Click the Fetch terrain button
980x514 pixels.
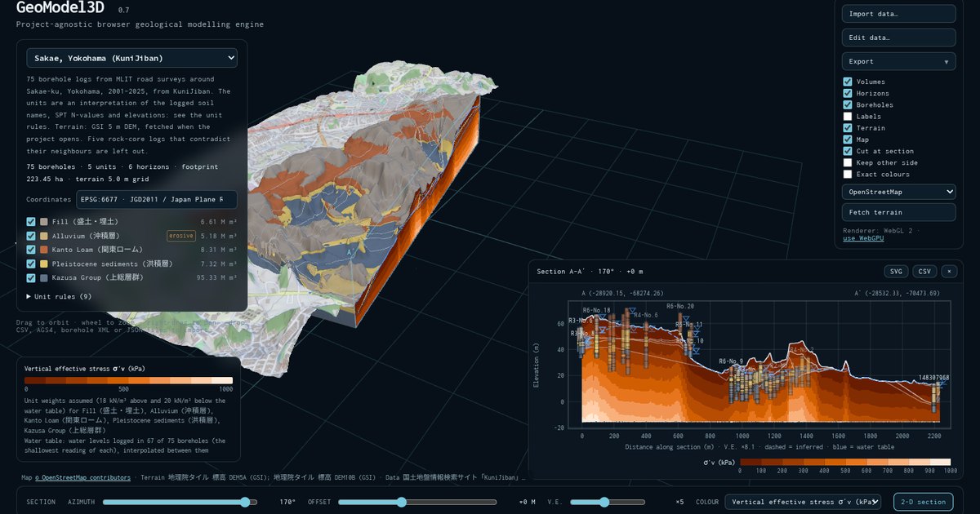898,212
